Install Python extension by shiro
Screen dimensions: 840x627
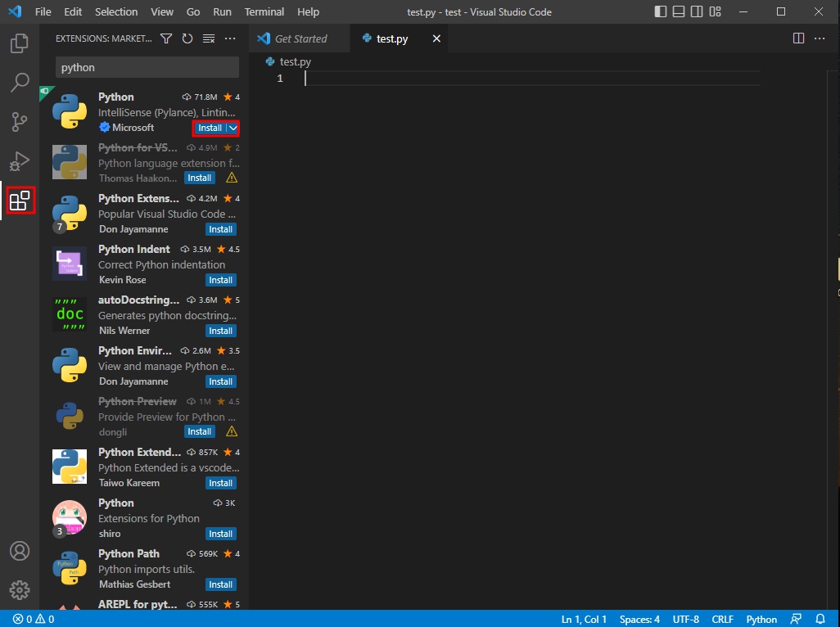pyautogui.click(x=221, y=534)
